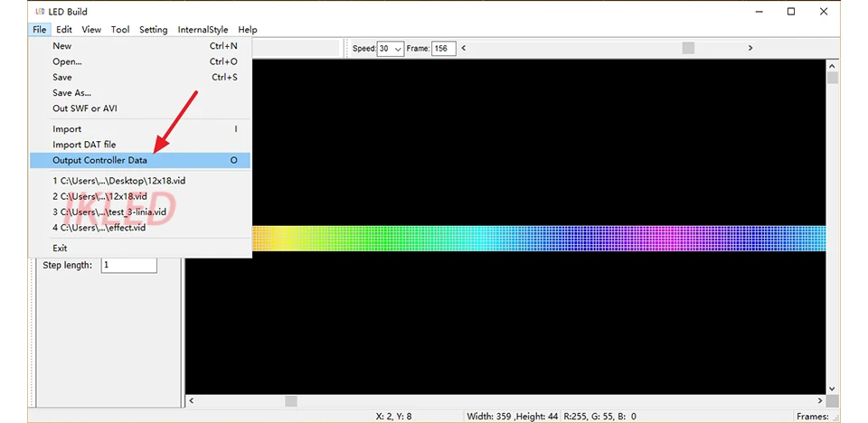The height and width of the screenshot is (423, 868).
Task: Click the horizontal scrollbar right arrow
Action: pos(820,400)
